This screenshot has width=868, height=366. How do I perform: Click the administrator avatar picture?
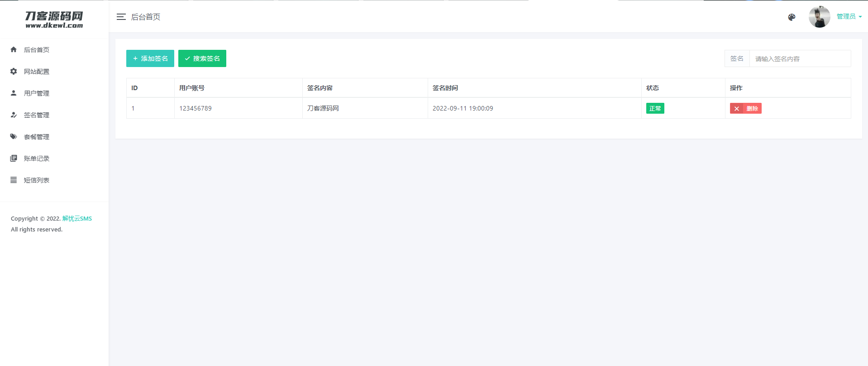pos(820,17)
